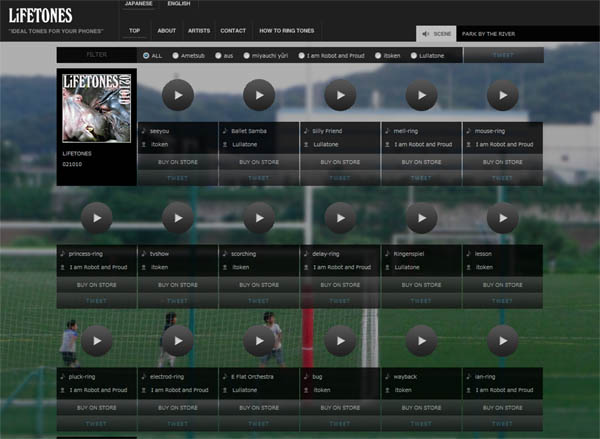The image size is (600, 439).
Task: Play the Silly Friend tone
Action: (340, 95)
